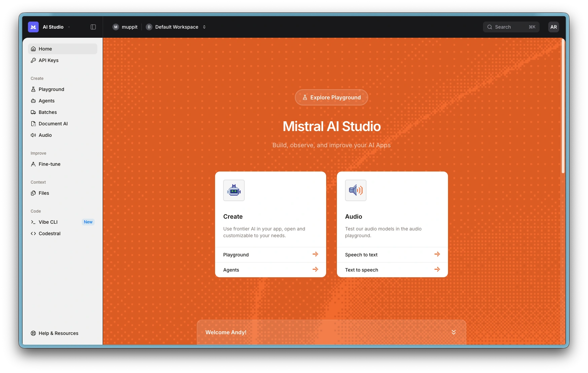Select Fine-tune in the sidebar
The image size is (588, 373).
coord(49,164)
